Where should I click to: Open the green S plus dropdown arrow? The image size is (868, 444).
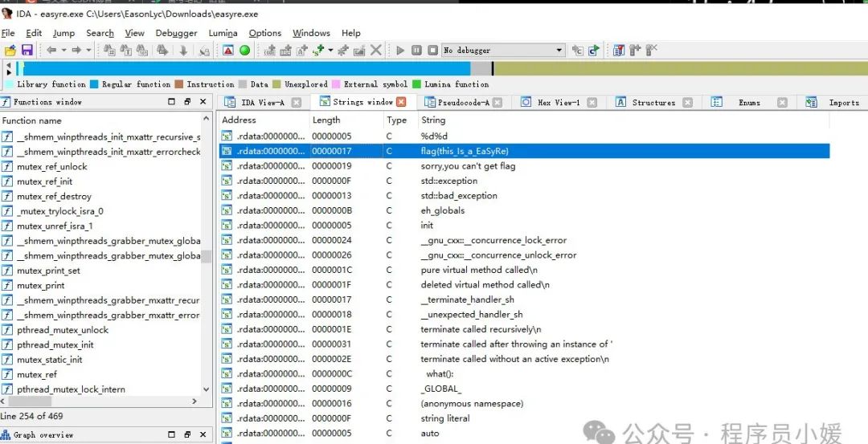(x=330, y=51)
